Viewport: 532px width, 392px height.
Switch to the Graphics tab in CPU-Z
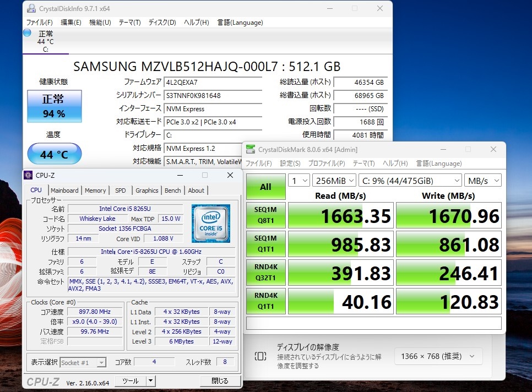[147, 190]
